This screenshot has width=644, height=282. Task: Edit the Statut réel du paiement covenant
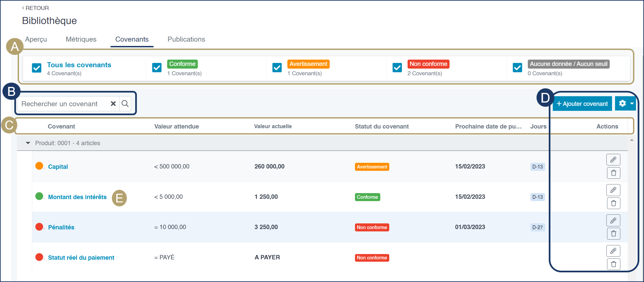[613, 251]
